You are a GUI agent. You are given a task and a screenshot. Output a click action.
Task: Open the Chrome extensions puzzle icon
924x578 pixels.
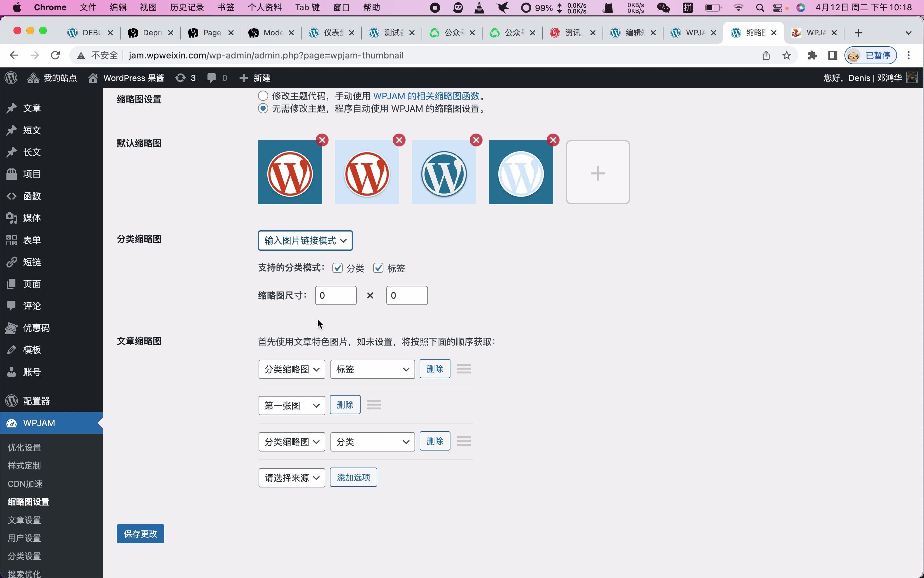[812, 56]
